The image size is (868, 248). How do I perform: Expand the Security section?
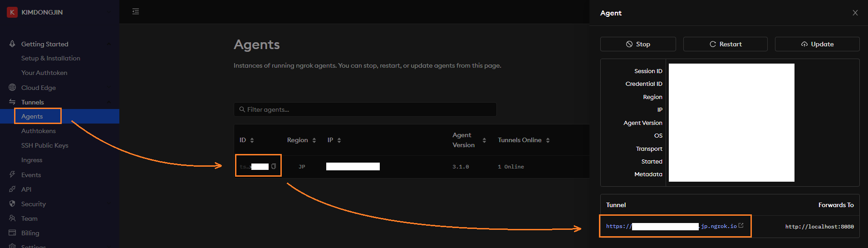(109, 204)
